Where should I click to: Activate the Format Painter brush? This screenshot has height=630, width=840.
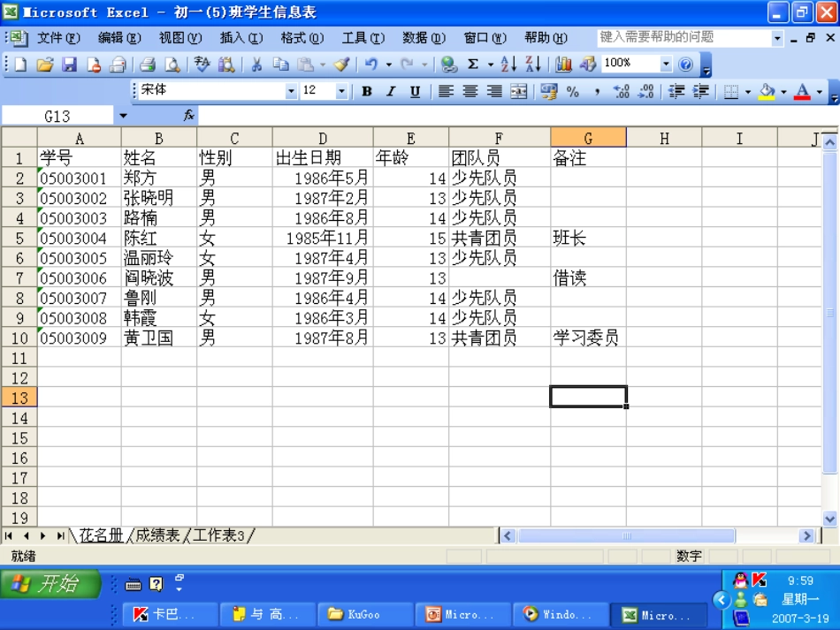click(x=342, y=65)
